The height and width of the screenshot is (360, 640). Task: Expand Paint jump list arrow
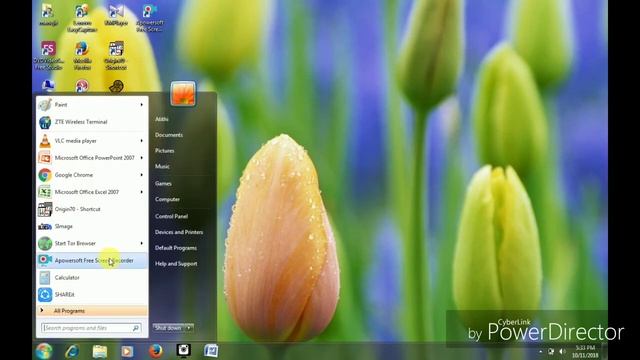coord(142,105)
